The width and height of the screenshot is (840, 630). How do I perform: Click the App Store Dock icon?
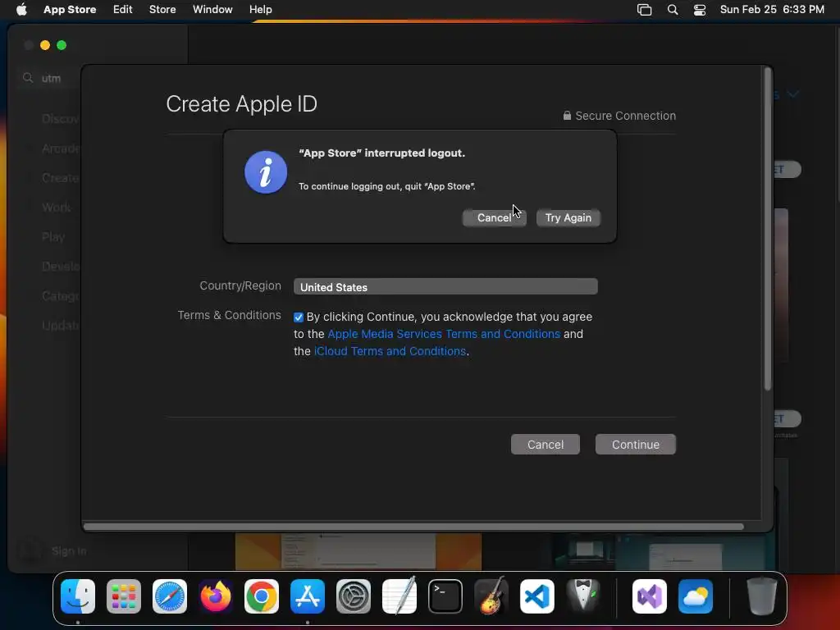(308, 596)
